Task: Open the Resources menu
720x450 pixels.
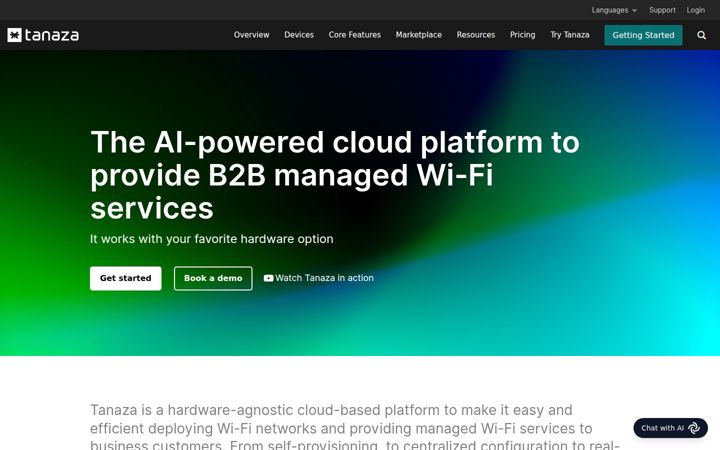Action: 476,35
